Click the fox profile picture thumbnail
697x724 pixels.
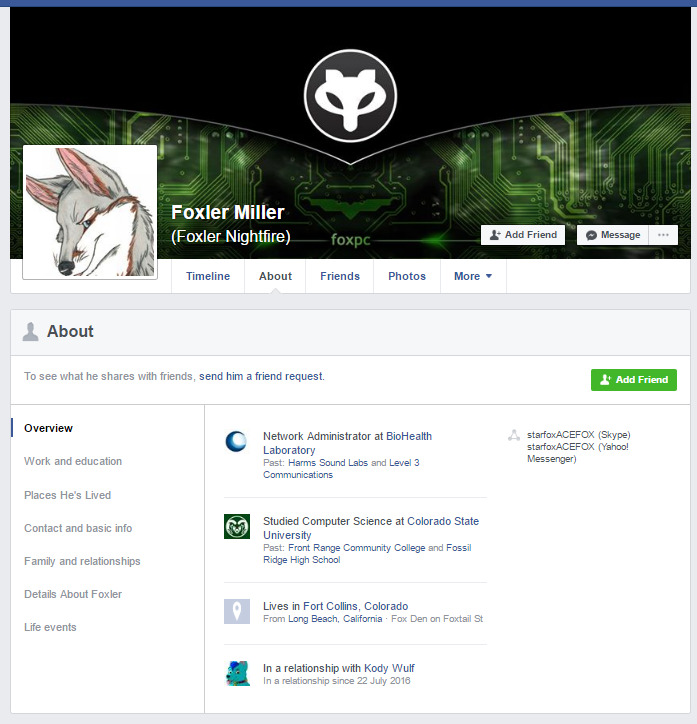[x=90, y=212]
